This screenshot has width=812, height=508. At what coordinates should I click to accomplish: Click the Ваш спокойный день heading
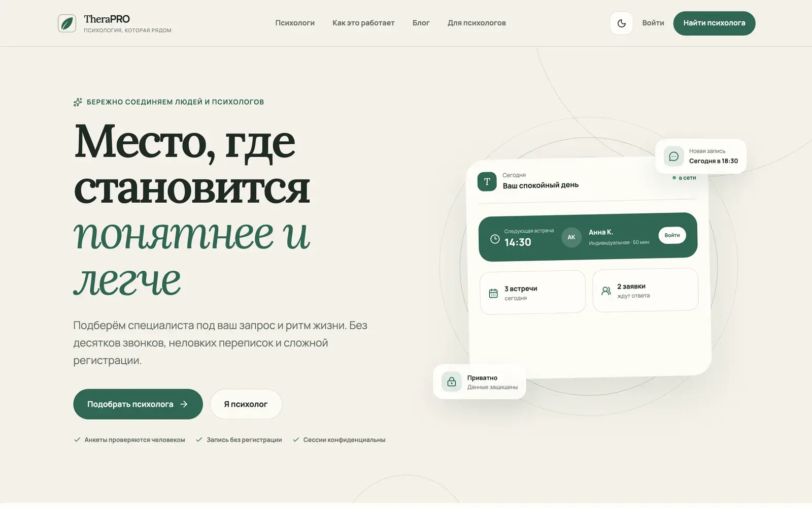point(540,185)
